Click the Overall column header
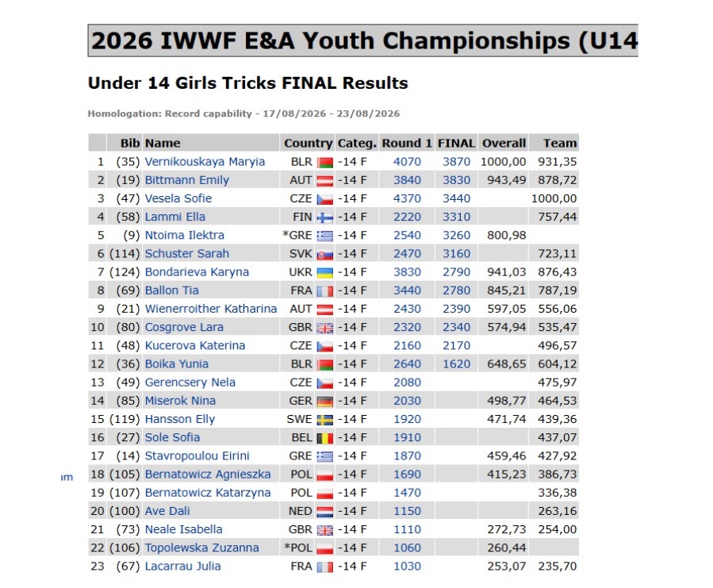Viewport: 713px width, 588px height. [x=504, y=143]
